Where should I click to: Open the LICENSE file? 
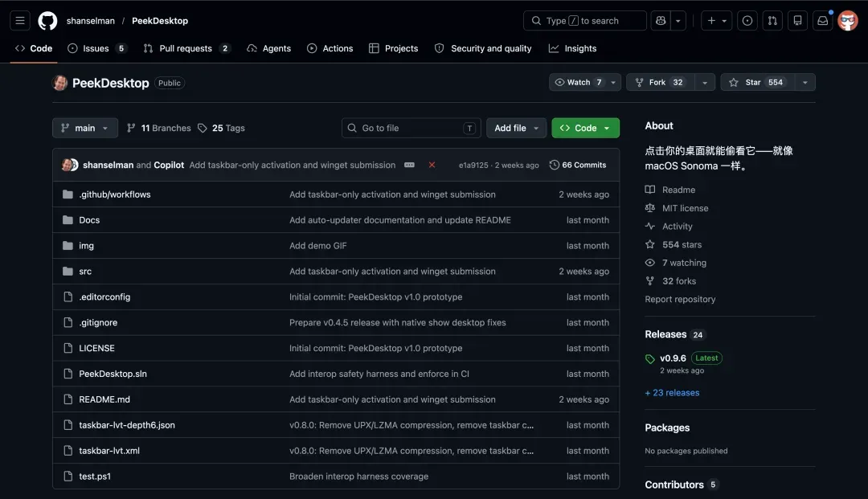click(x=97, y=348)
